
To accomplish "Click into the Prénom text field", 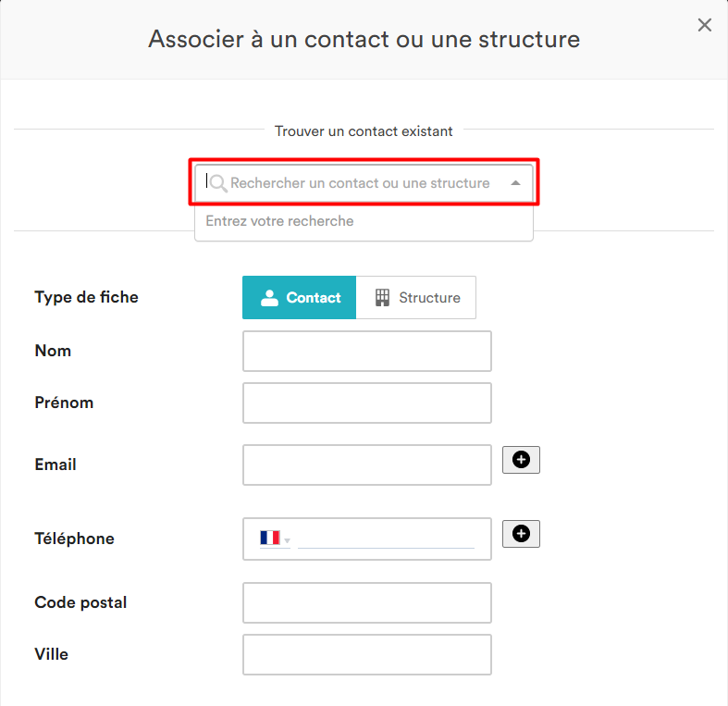I will pos(366,403).
